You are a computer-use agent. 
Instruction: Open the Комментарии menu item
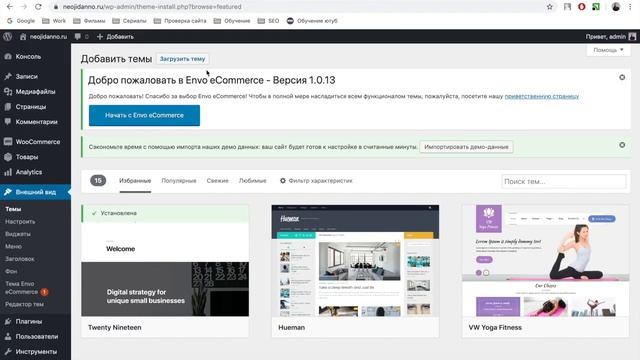point(35,122)
